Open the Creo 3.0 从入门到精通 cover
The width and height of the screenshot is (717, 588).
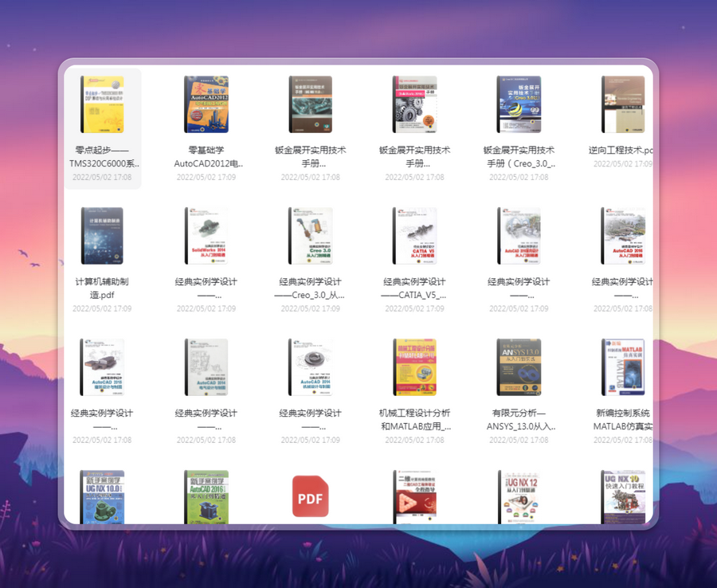coord(311,236)
